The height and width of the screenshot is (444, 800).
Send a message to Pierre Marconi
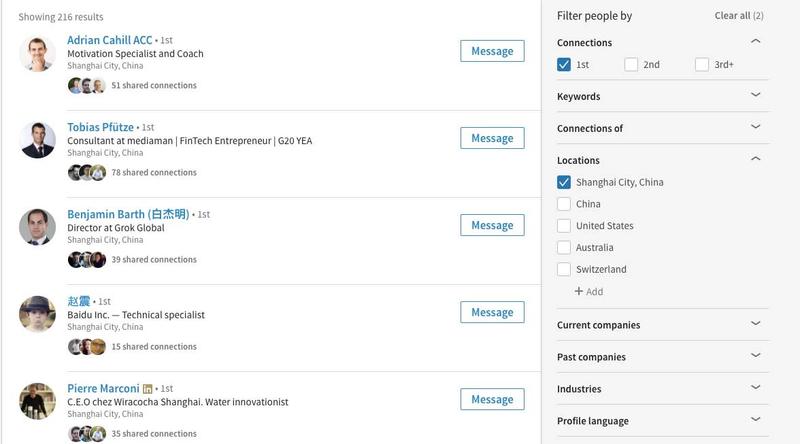[x=492, y=399]
